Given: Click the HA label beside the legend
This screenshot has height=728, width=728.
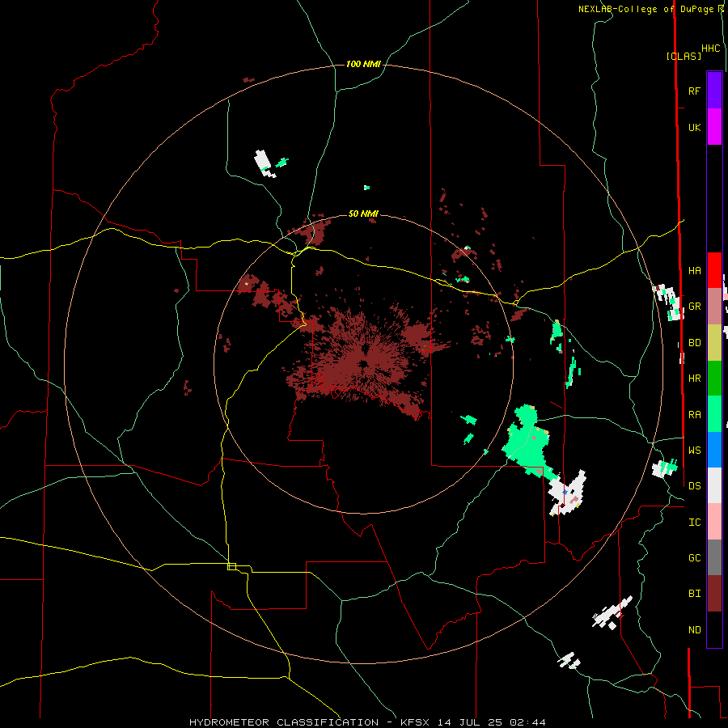Looking at the screenshot, I should point(694,271).
